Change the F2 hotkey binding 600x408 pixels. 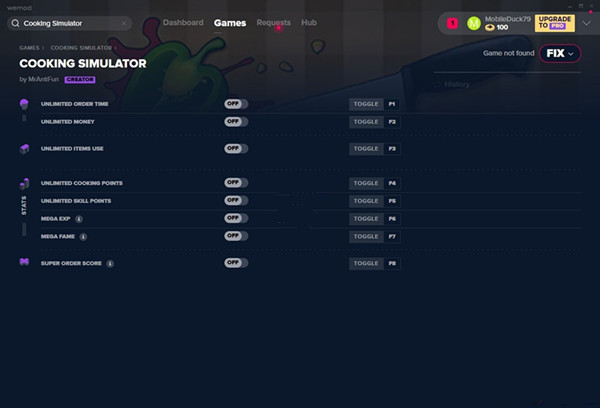(392, 122)
